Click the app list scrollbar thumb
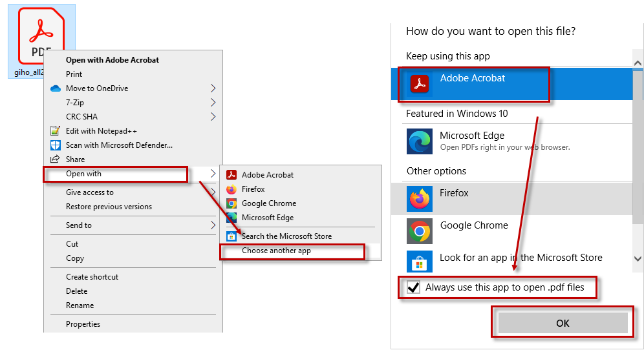The height and width of the screenshot is (350, 644). (x=638, y=147)
